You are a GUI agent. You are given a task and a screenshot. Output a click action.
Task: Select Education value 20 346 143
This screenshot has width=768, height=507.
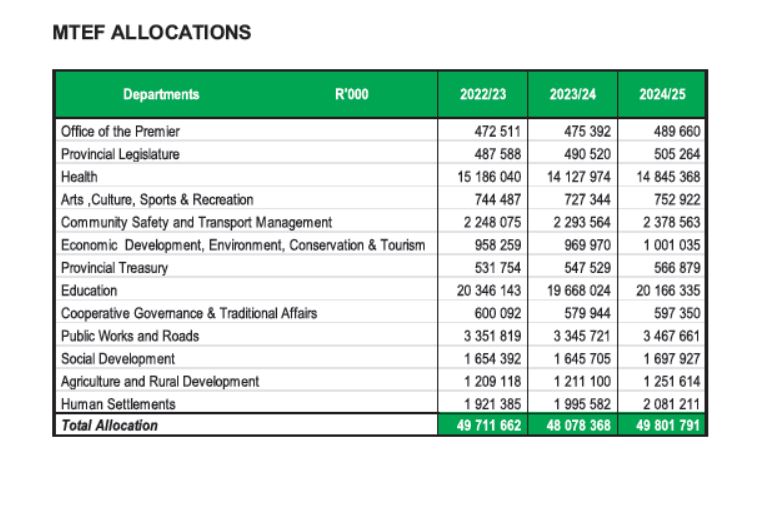[x=489, y=290]
